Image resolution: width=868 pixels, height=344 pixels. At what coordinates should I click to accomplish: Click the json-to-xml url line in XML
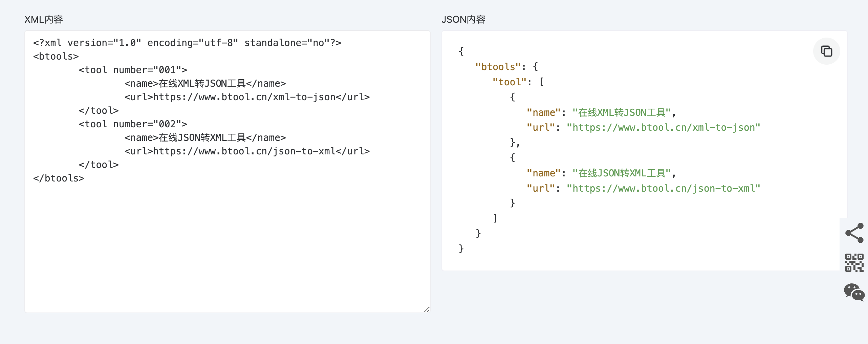pos(247,151)
